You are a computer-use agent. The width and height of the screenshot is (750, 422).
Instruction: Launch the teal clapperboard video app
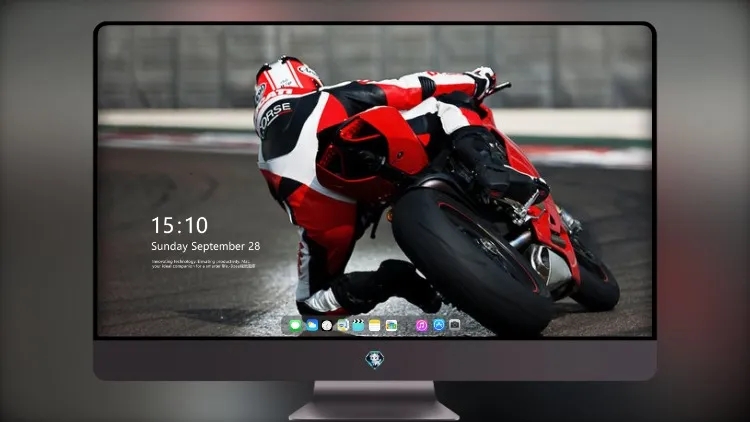pyautogui.click(x=358, y=326)
